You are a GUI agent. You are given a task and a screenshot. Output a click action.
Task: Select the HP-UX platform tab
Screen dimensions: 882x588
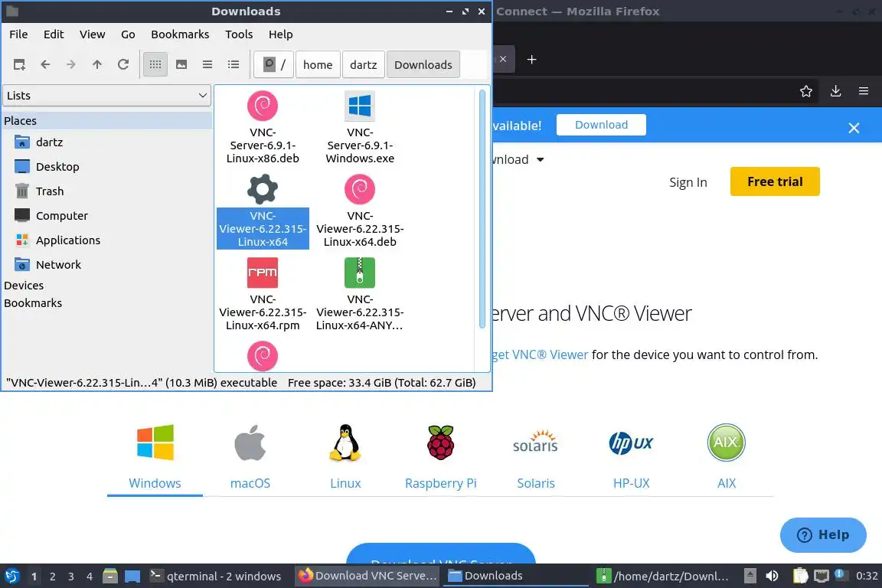[631, 458]
